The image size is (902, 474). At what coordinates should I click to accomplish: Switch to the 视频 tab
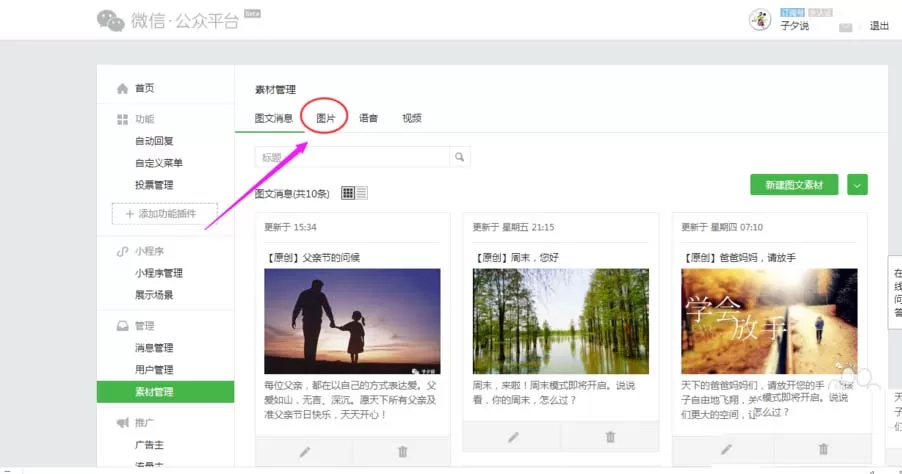click(411, 118)
